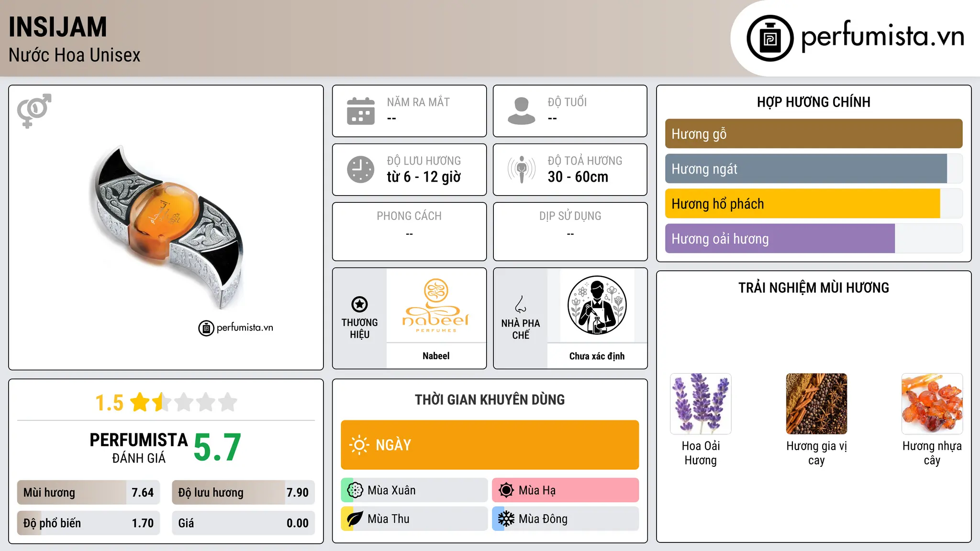Click the Hương oải hương accord bar
980x551 pixels.
click(814, 239)
